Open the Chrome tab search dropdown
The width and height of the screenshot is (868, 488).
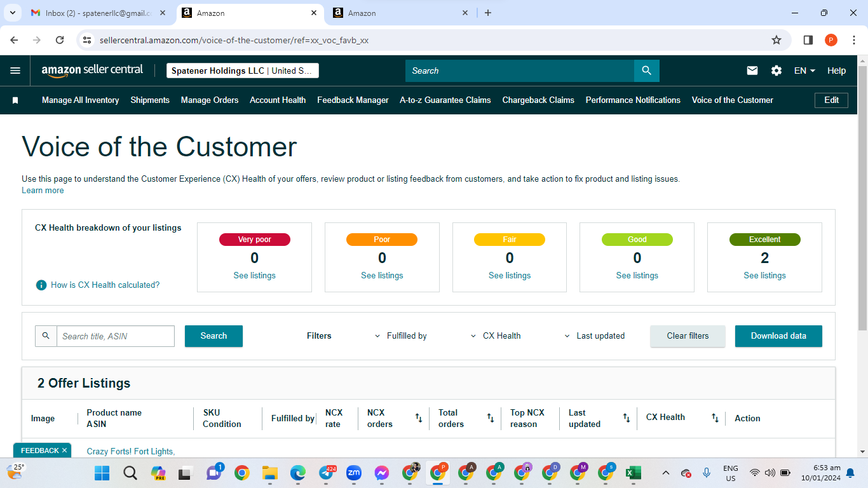point(12,13)
